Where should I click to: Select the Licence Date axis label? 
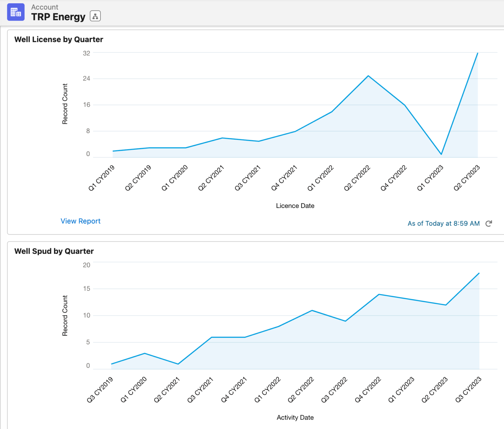(x=295, y=206)
